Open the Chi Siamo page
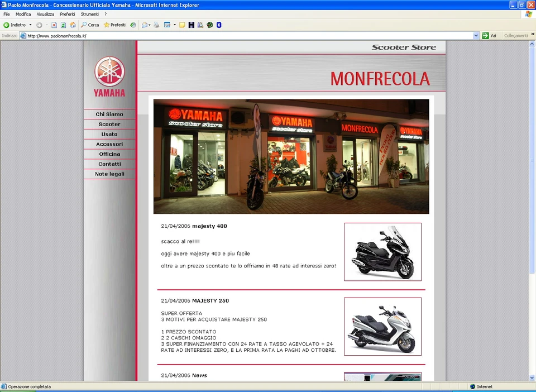The width and height of the screenshot is (536, 392). [109, 114]
